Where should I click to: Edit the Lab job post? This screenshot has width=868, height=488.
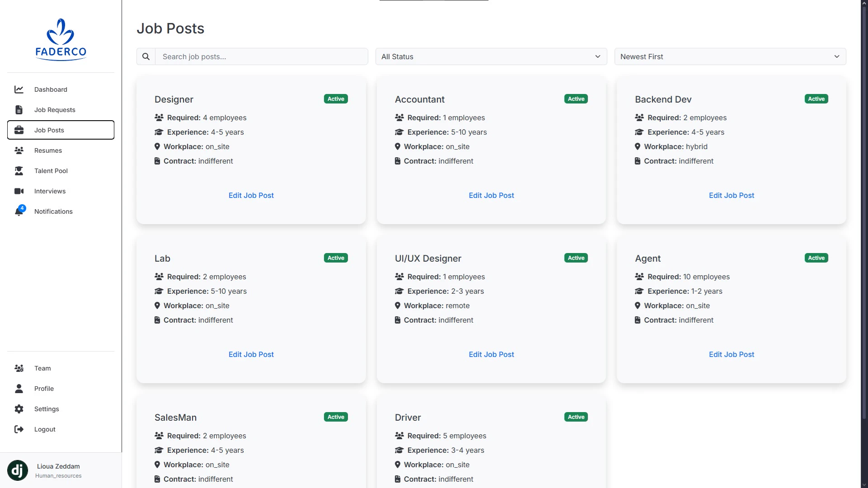tap(251, 354)
